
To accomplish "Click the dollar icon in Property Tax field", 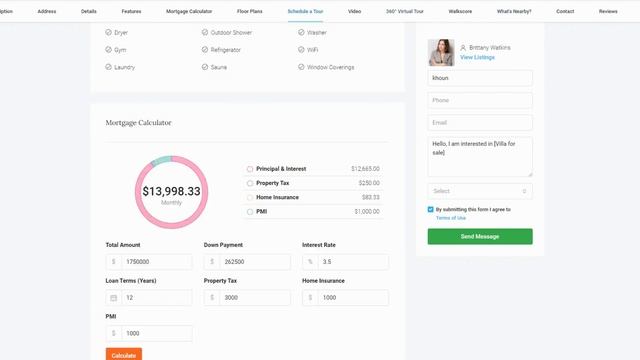I will pyautogui.click(x=212, y=298).
